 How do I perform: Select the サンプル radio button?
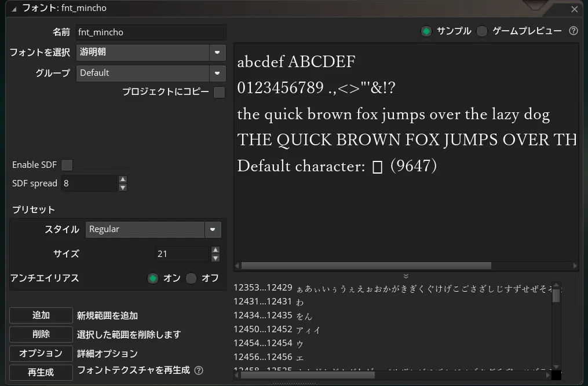(426, 31)
